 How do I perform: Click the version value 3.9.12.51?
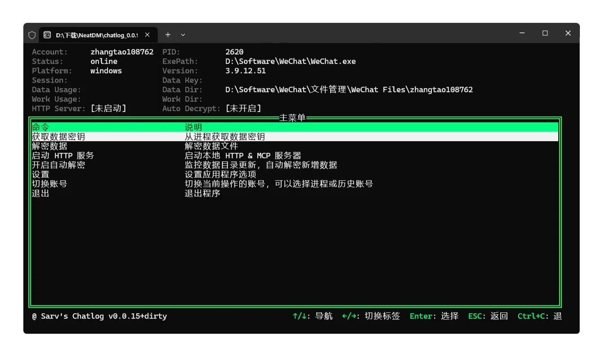click(x=246, y=71)
